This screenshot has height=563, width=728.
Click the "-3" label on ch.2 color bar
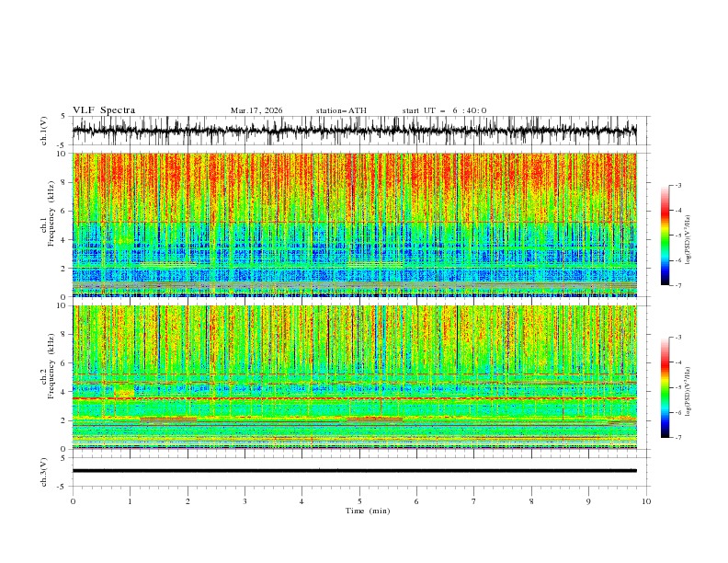coord(677,338)
